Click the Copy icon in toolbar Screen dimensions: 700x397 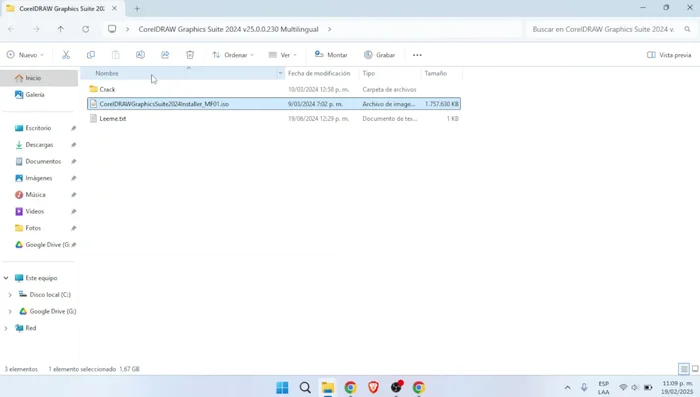pyautogui.click(x=91, y=55)
